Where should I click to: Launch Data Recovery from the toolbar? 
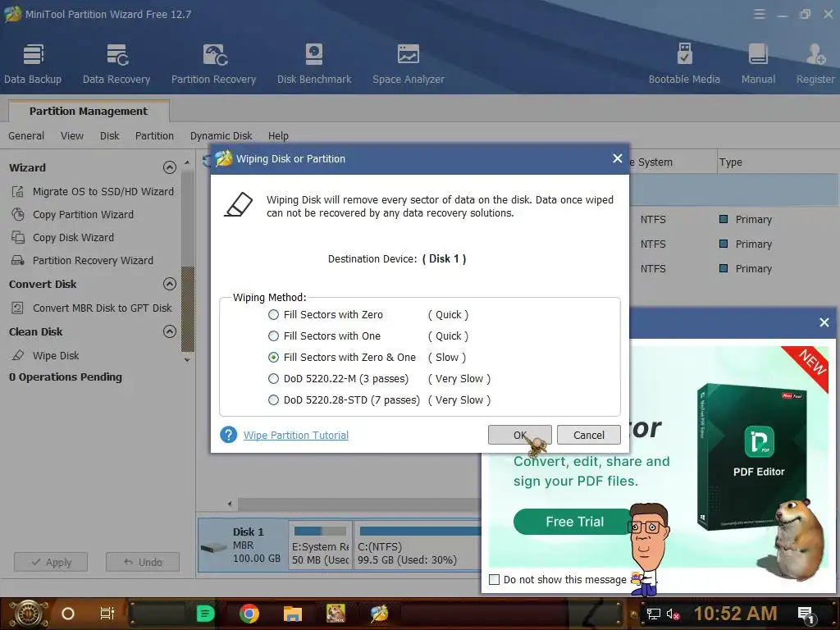tap(116, 64)
